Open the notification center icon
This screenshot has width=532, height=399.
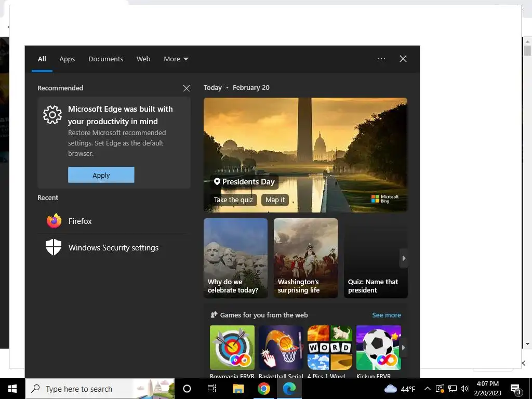pyautogui.click(x=515, y=390)
